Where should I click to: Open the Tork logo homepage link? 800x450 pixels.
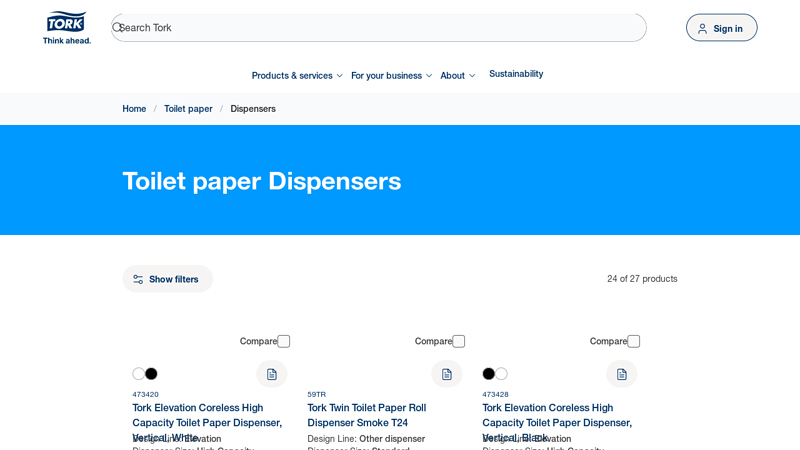click(x=66, y=28)
